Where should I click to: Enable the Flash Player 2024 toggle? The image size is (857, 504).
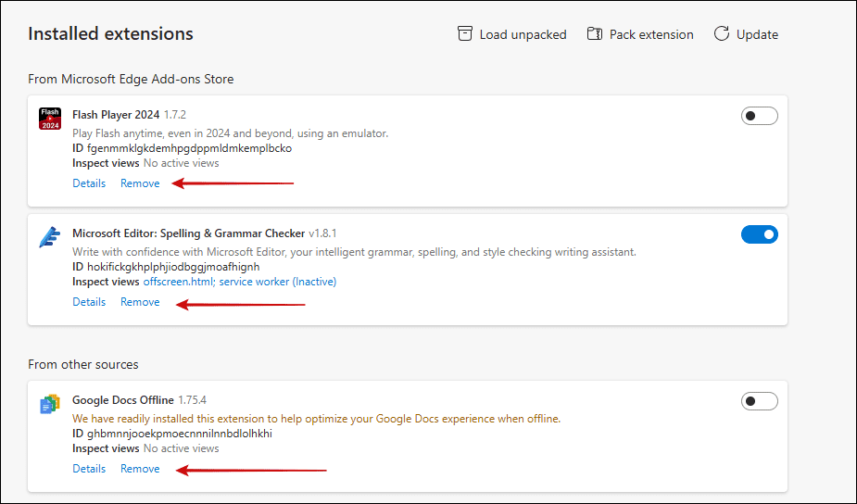(759, 116)
